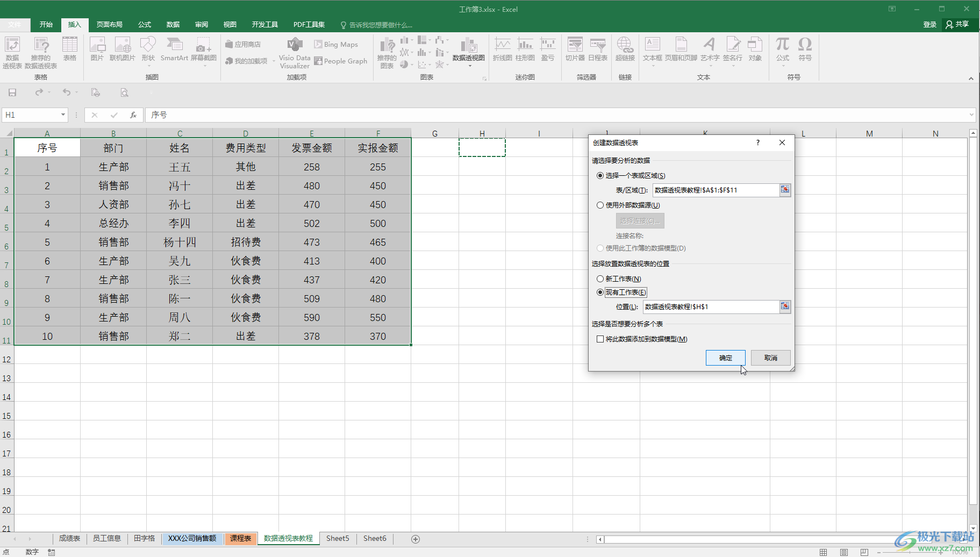
Task: Open the Undo history dropdown
Action: point(77,92)
